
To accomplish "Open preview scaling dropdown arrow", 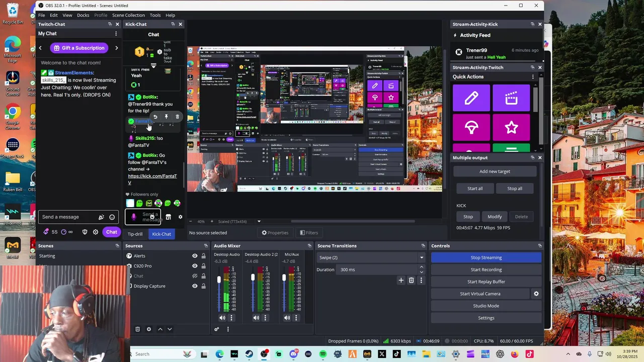I will [259, 221].
